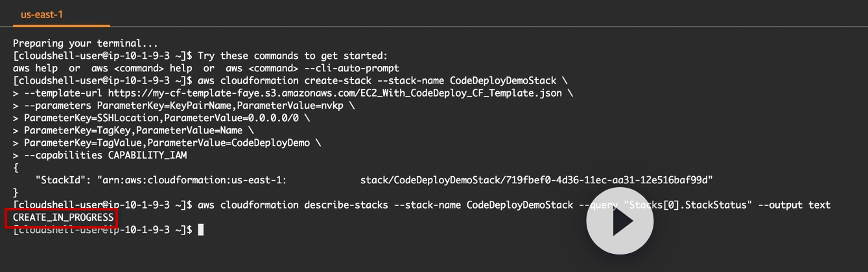Click the highlighted CREATE_IN_PROGRESS status output
The height and width of the screenshot is (272, 868).
tap(64, 218)
